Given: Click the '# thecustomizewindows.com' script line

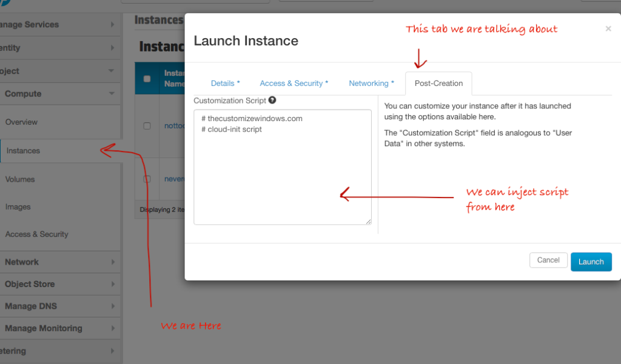Looking at the screenshot, I should pyautogui.click(x=252, y=119).
